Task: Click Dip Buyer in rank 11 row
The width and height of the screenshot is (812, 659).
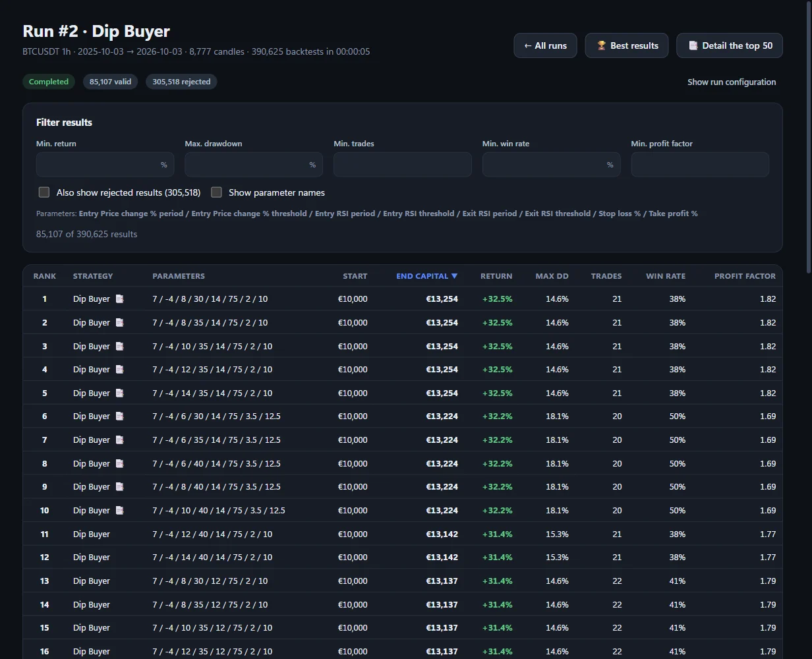Action: tap(92, 534)
